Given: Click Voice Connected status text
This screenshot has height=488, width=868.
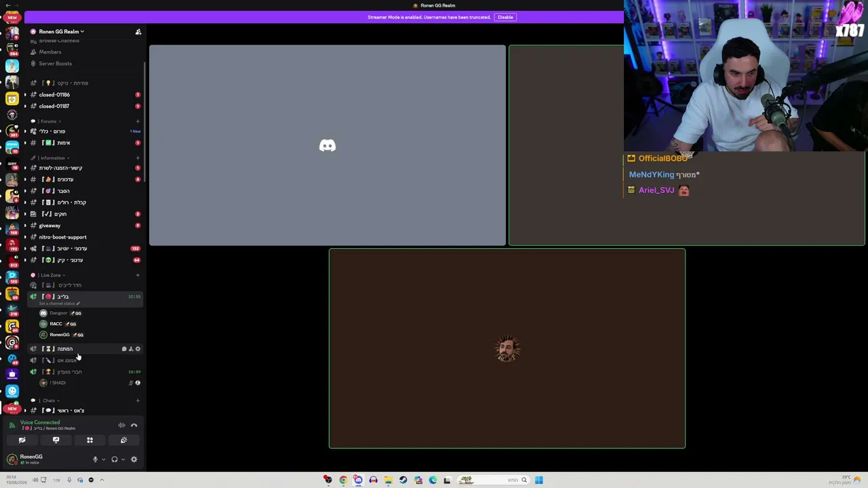Looking at the screenshot, I should coord(40,422).
